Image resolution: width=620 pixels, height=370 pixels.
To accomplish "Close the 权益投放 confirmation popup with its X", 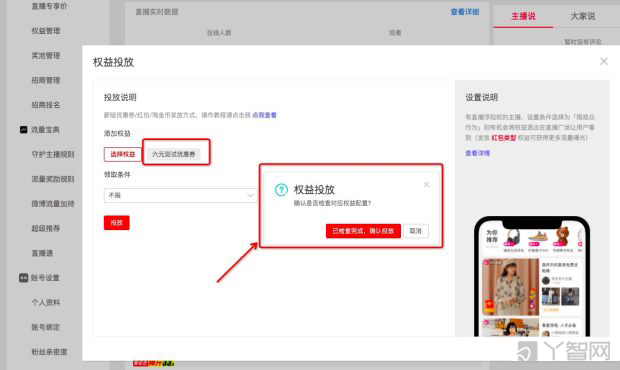I will click(426, 185).
